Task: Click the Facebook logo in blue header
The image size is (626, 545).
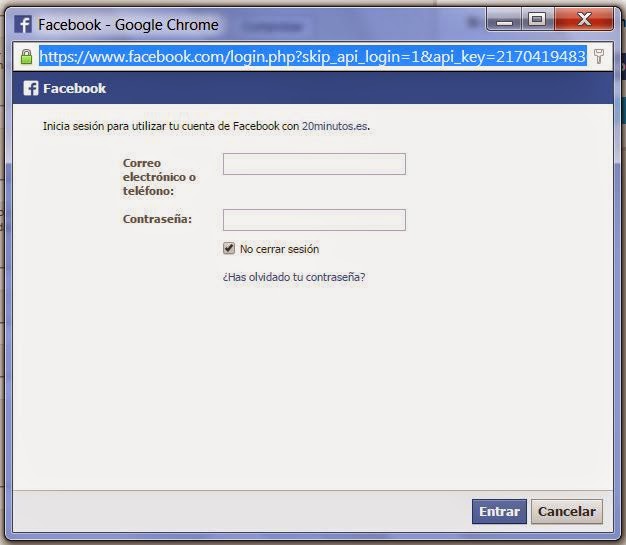Action: point(31,88)
